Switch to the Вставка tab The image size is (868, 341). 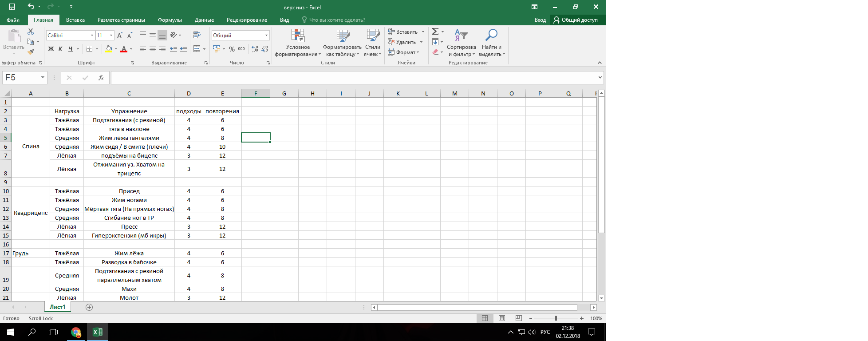pyautogui.click(x=75, y=20)
